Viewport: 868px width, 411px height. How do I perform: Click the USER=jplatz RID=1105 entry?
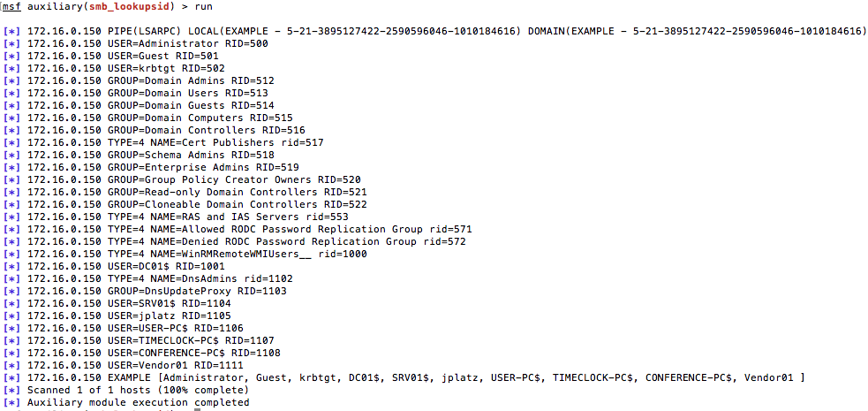click(147, 316)
